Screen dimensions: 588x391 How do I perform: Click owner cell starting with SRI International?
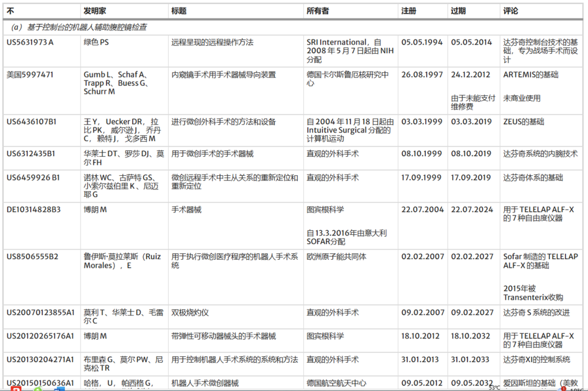[x=350, y=51]
